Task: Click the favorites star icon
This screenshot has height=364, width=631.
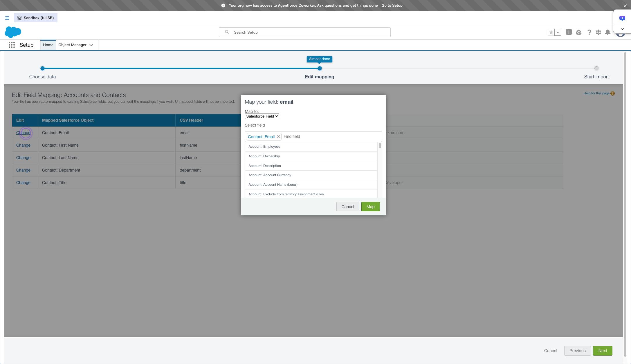Action: coord(551,32)
